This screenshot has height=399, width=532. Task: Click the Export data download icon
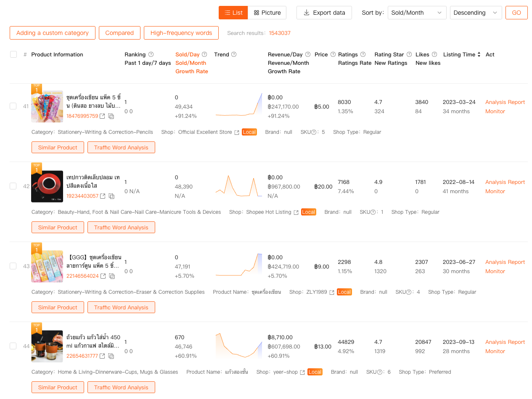click(x=307, y=13)
